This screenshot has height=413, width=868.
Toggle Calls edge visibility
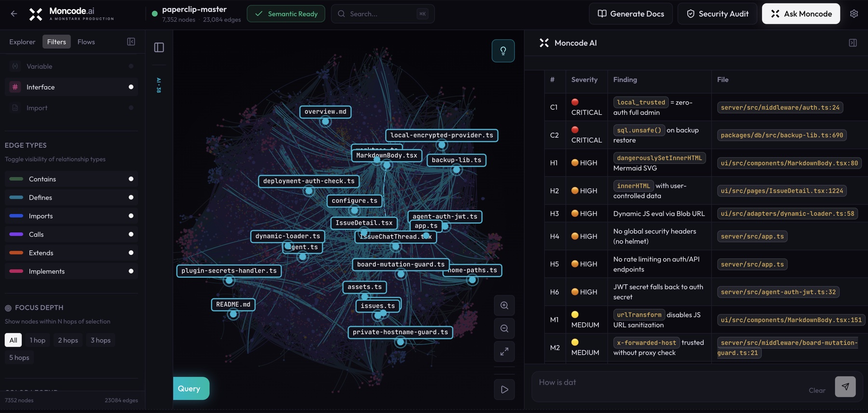coord(131,234)
